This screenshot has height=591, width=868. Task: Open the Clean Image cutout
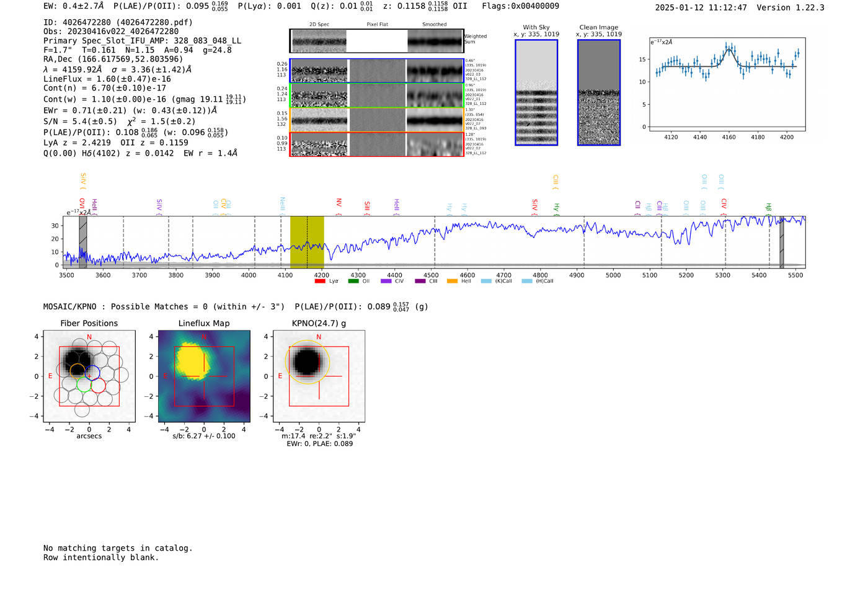(x=599, y=92)
